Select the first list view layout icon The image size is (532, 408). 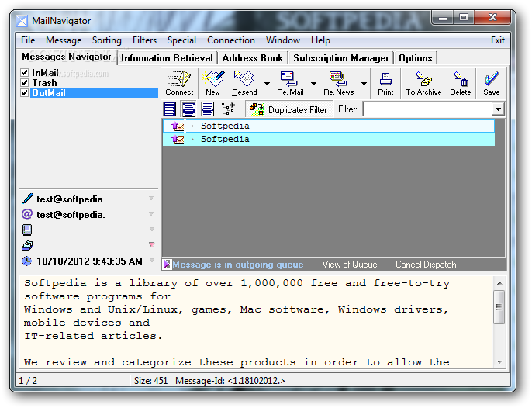[170, 109]
